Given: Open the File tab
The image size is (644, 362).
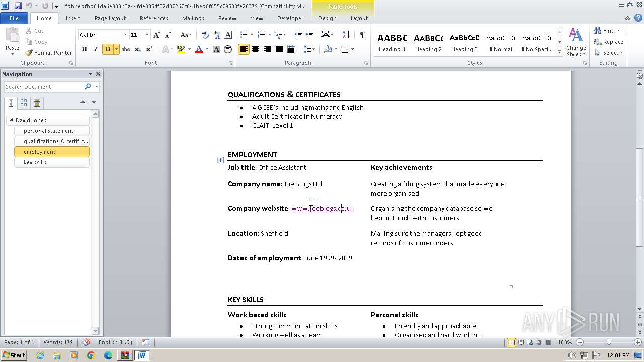Looking at the screenshot, I should click(14, 18).
